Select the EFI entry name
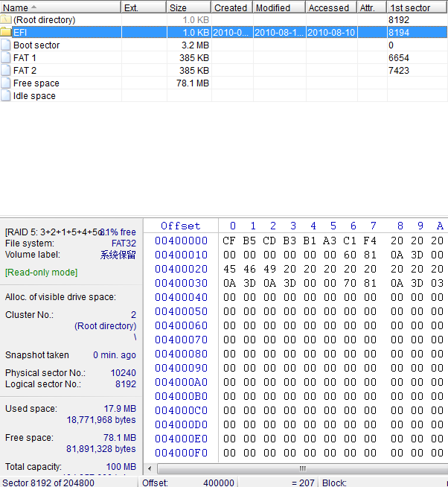This screenshot has width=448, height=487. click(20, 33)
